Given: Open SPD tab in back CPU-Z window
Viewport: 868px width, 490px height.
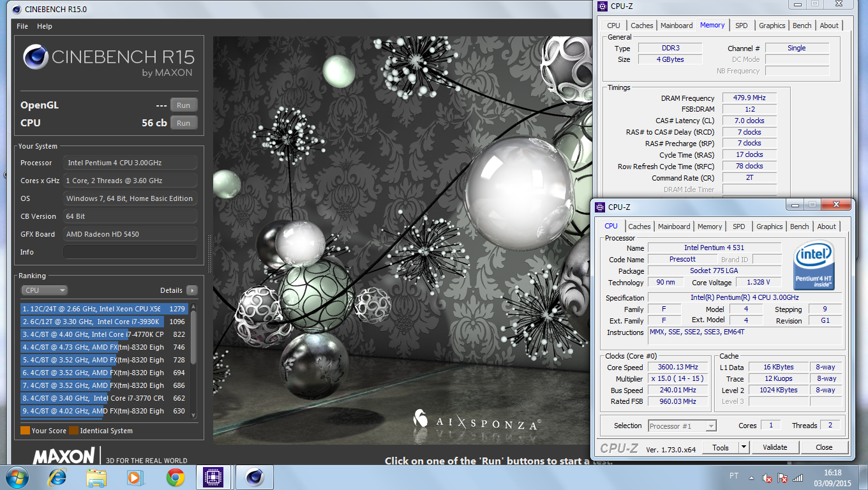Looking at the screenshot, I should [x=742, y=26].
